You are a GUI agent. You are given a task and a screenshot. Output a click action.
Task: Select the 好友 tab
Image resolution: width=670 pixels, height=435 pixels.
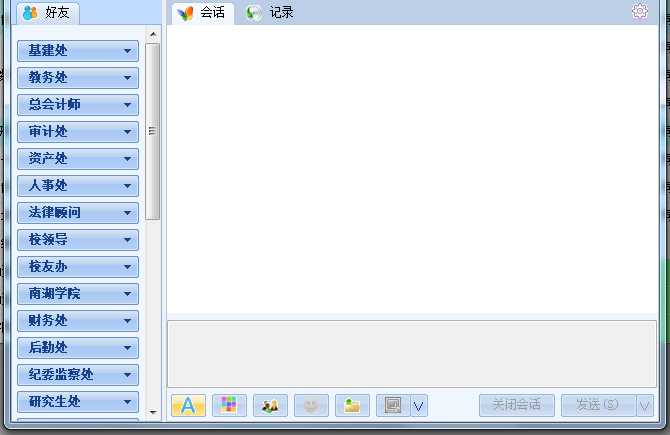[48, 13]
